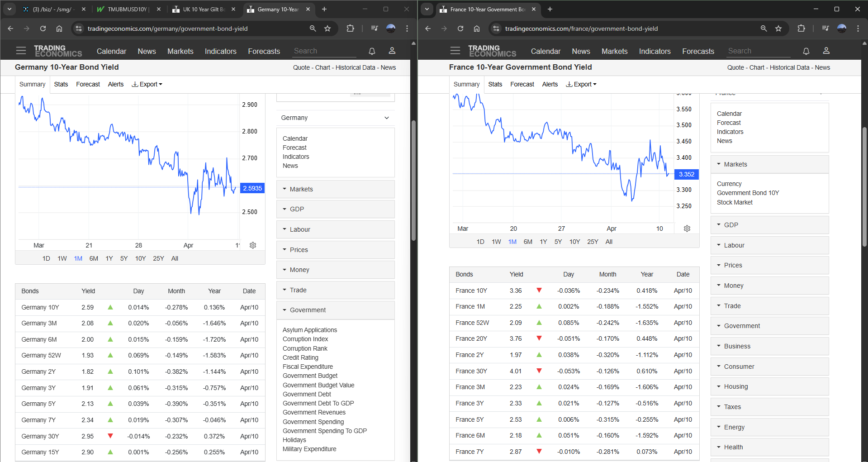Bookmark the France bond yield page

tap(778, 29)
